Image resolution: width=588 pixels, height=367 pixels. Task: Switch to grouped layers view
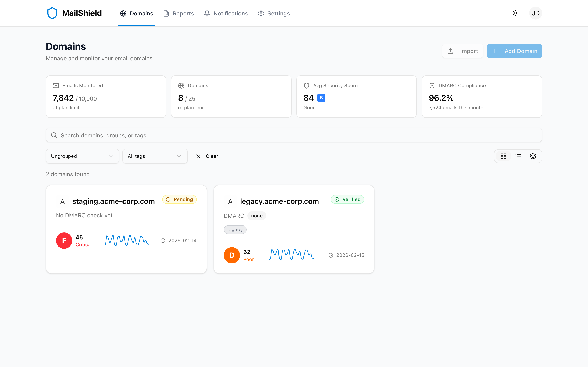click(533, 156)
